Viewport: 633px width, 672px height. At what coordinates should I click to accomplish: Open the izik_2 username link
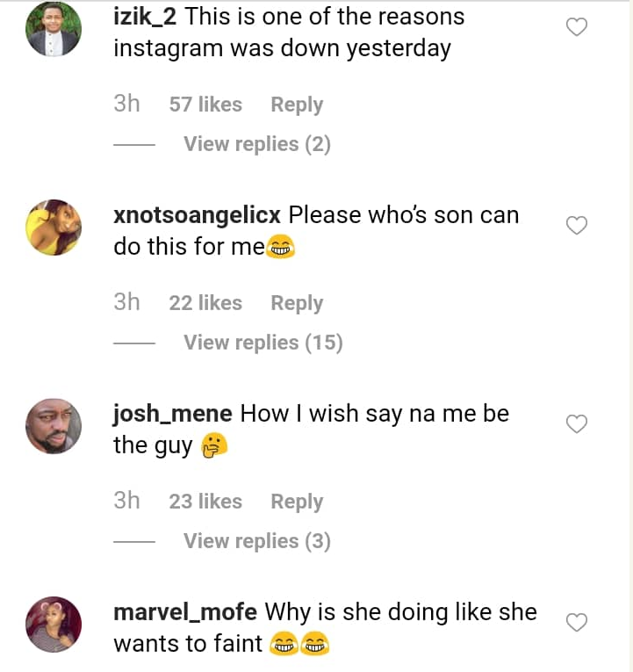coord(146,17)
